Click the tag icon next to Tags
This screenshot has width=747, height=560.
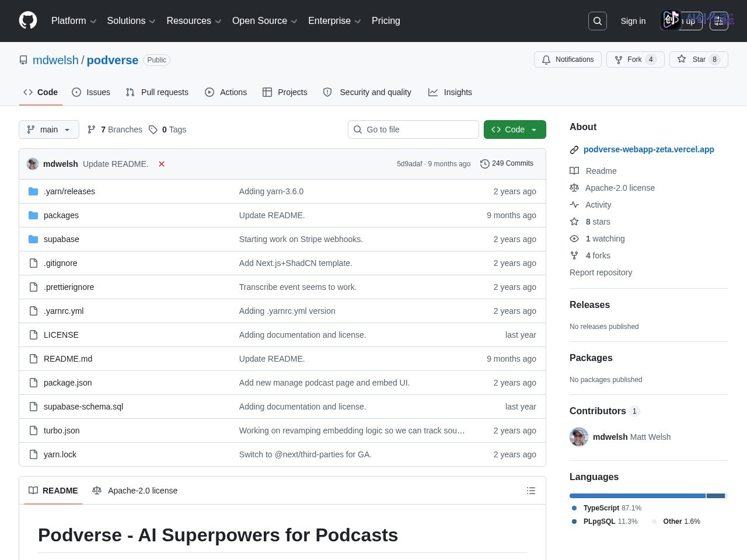[153, 129]
